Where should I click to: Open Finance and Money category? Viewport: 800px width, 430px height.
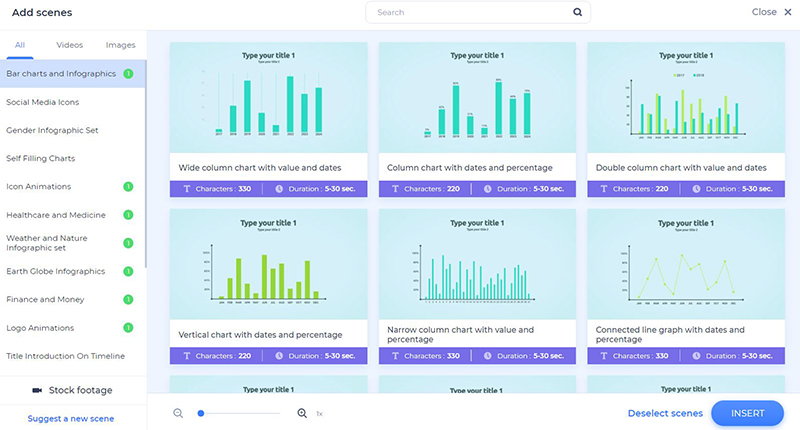point(72,299)
